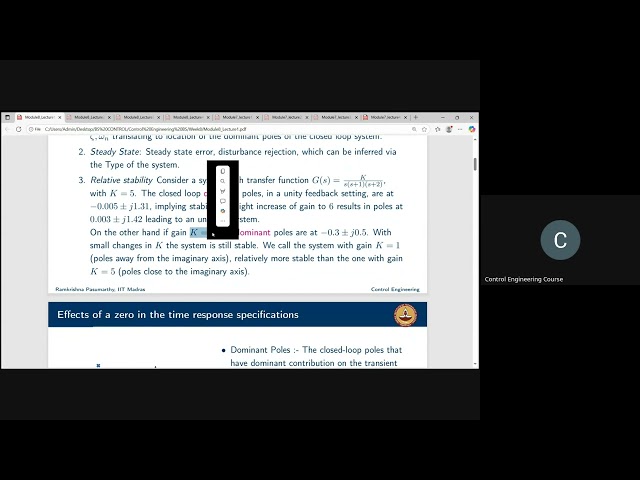
Task: Choose the highlight tool in selection popup
Action: click(223, 191)
